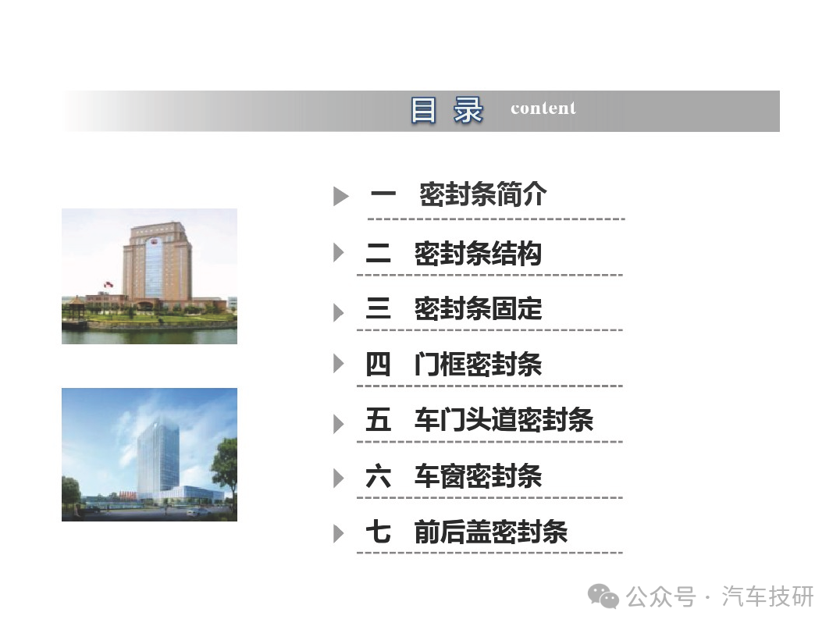Click the 目录 title in the banner
Screen dimensions: 840x630
pos(447,110)
